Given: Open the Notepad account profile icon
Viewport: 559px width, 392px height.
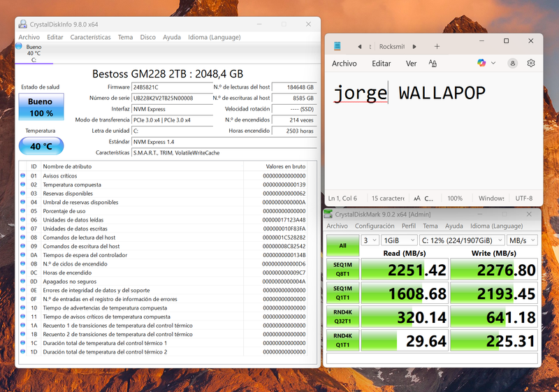Looking at the screenshot, I should click(x=513, y=64).
